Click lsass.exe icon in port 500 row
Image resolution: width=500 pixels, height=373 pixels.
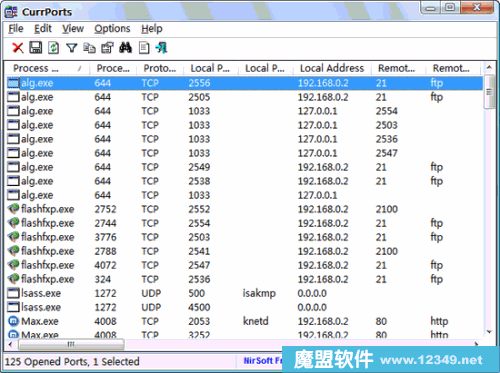13,293
